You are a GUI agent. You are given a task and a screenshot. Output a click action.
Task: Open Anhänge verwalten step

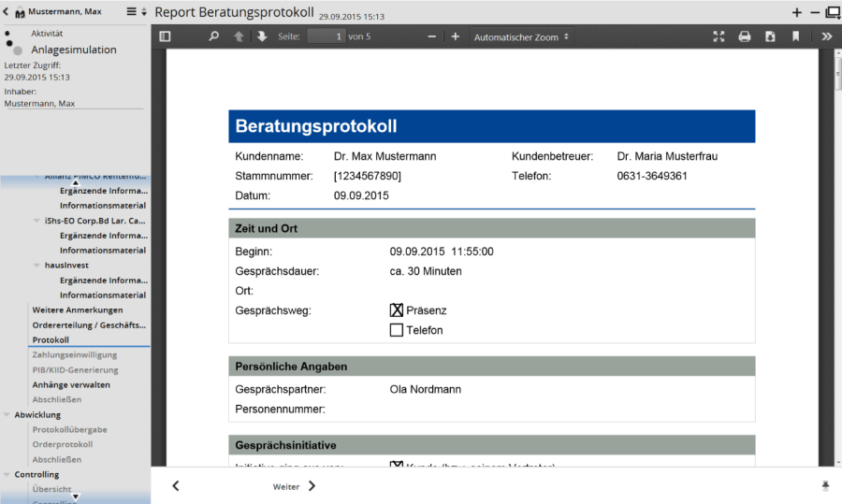pos(71,385)
